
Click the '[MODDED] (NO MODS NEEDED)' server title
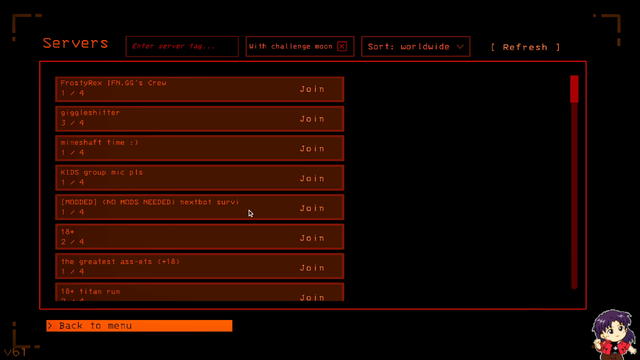click(x=149, y=202)
